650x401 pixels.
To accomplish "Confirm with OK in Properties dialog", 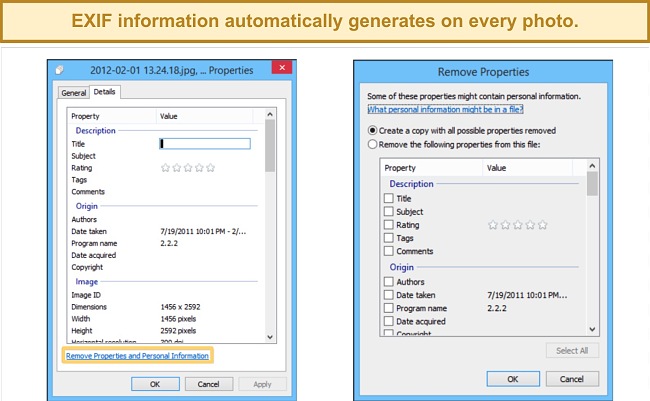I will (x=155, y=384).
